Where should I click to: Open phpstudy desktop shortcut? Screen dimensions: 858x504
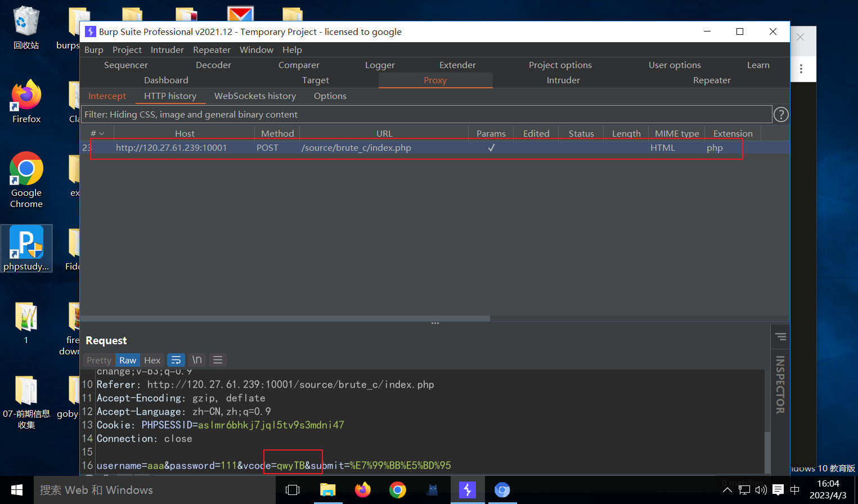(26, 249)
